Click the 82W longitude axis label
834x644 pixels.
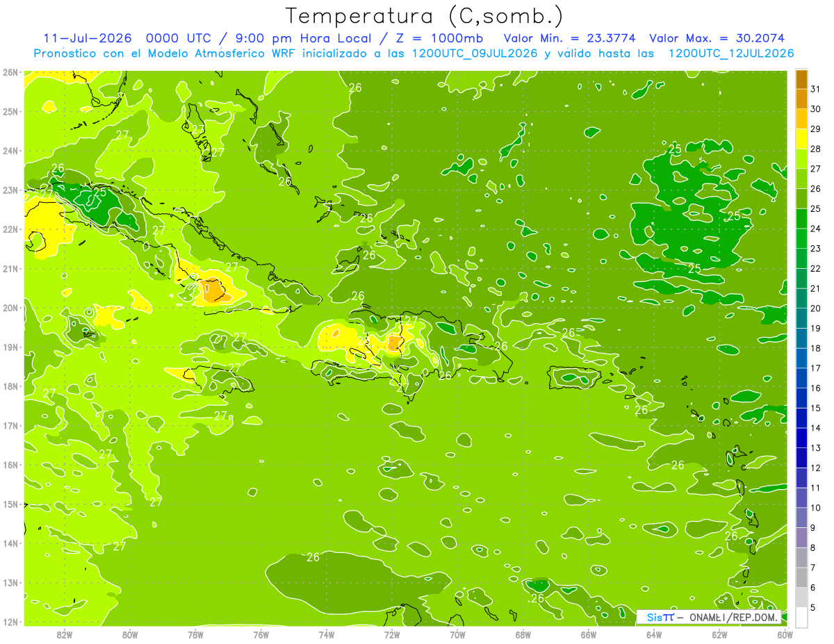pyautogui.click(x=65, y=634)
